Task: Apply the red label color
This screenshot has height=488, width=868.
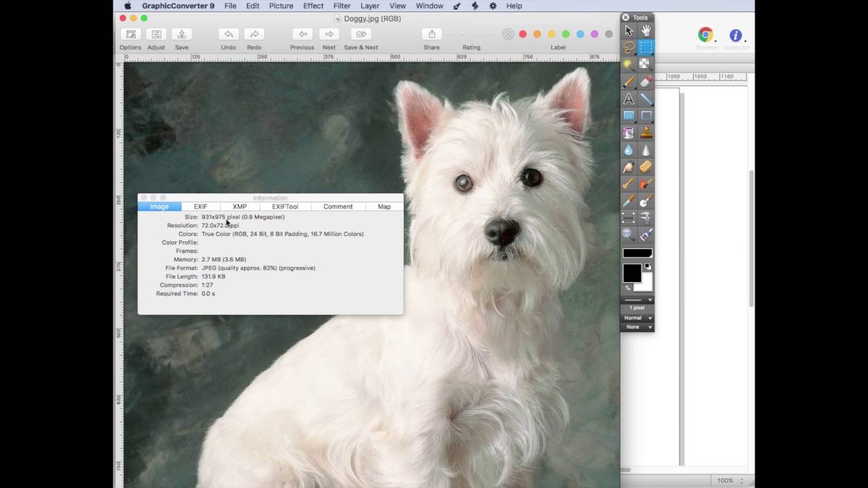Action: pyautogui.click(x=523, y=34)
